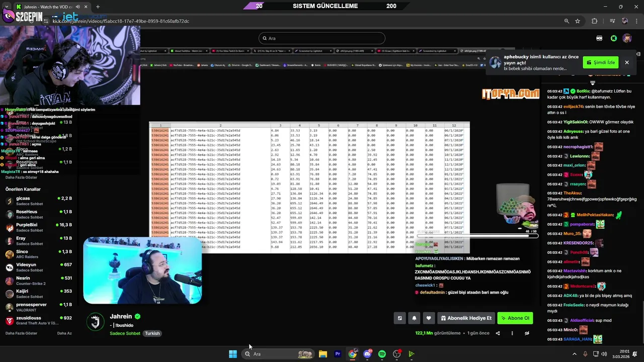Click Jahrein channel avatar logo
This screenshot has height=362, width=644.
95,322
